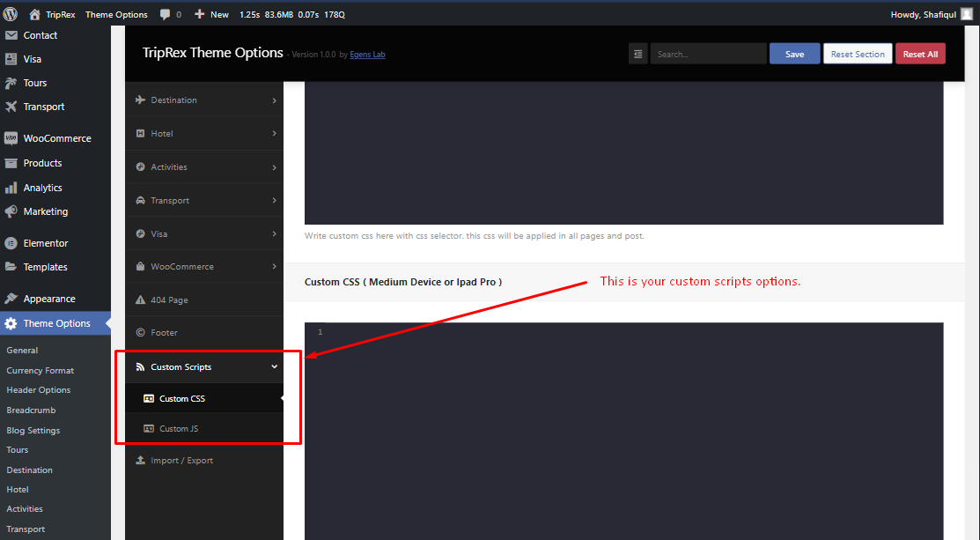Viewport: 980px width, 540px height.
Task: Open Blog Settings submenu link
Action: pyautogui.click(x=33, y=430)
